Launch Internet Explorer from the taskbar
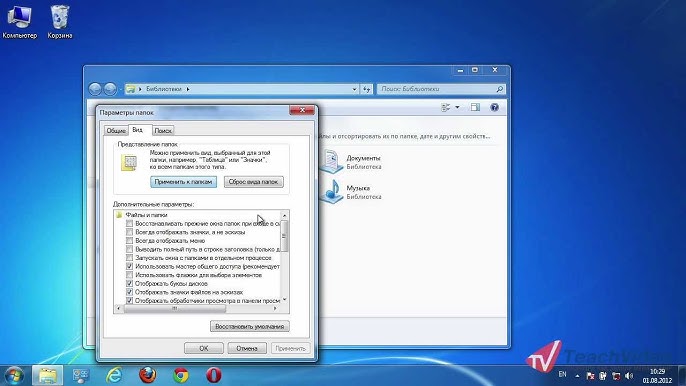Viewport: 686px width, 386px height. coord(114,375)
